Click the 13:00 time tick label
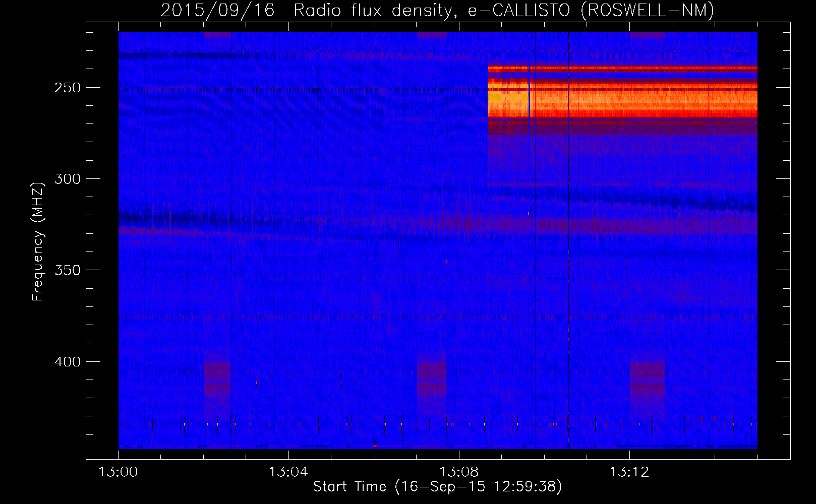Image resolution: width=816 pixels, height=504 pixels. [x=118, y=472]
